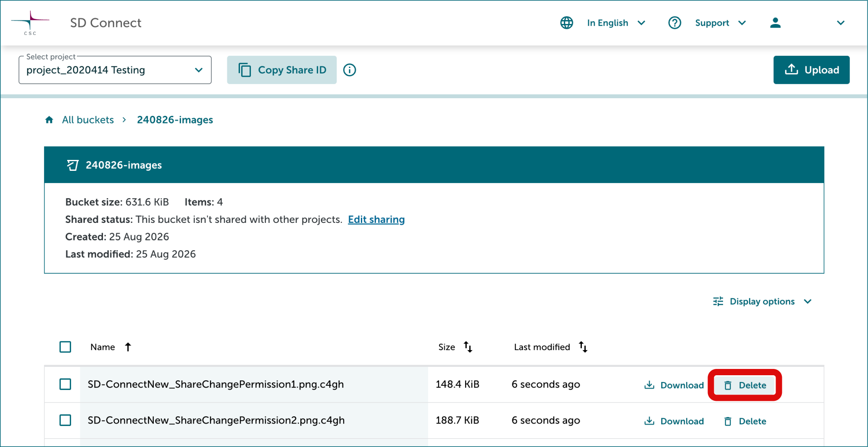Click the Size column header
The height and width of the screenshot is (447, 868).
[x=447, y=347]
